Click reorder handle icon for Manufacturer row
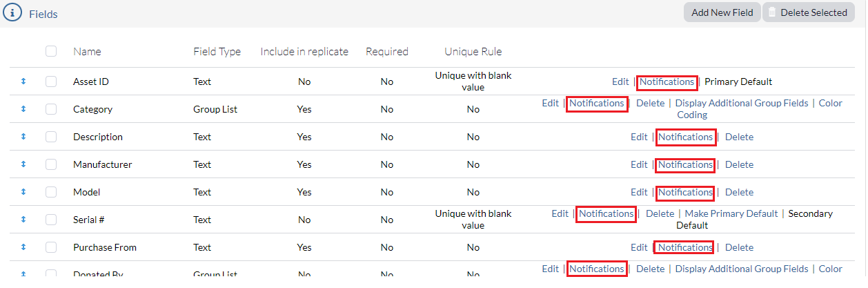868x288 pixels. [23, 164]
